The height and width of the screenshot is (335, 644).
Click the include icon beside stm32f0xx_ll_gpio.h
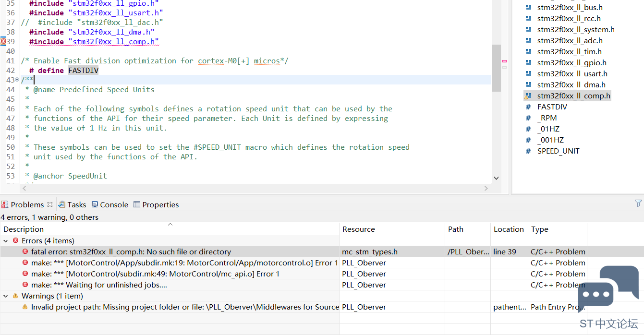coord(528,62)
